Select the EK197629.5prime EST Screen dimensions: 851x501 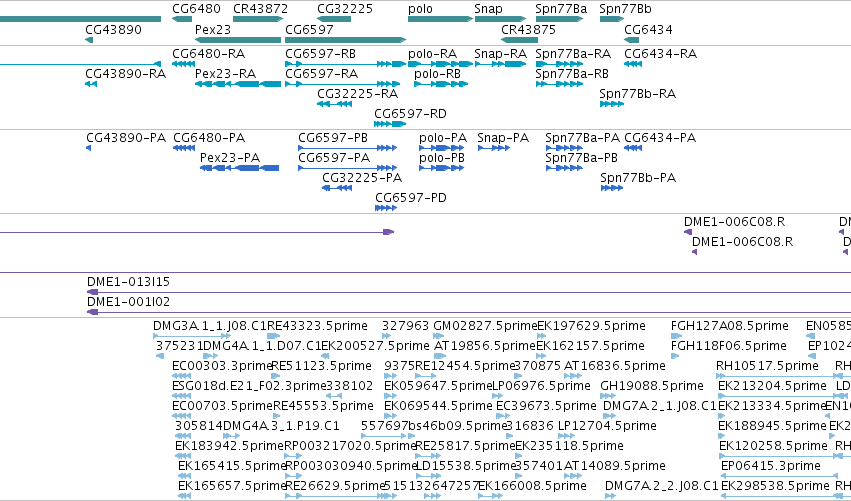click(542, 337)
